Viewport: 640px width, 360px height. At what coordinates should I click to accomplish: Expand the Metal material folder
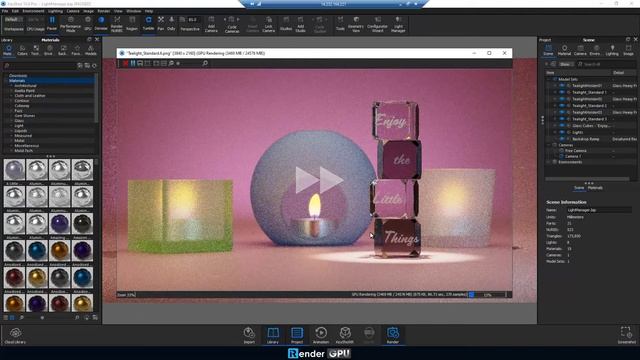[x=11, y=140]
